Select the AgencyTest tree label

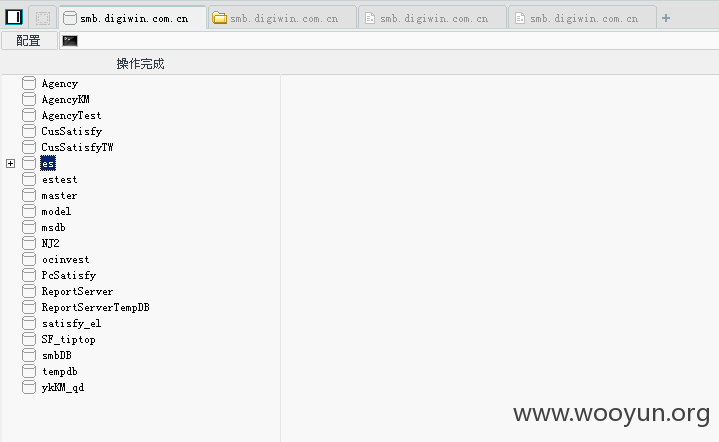(x=71, y=116)
